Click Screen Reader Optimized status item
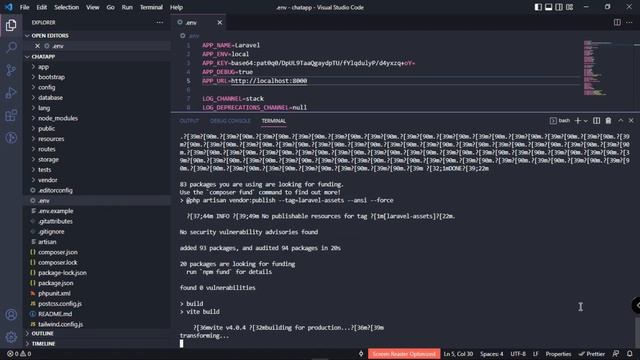 [x=404, y=354]
